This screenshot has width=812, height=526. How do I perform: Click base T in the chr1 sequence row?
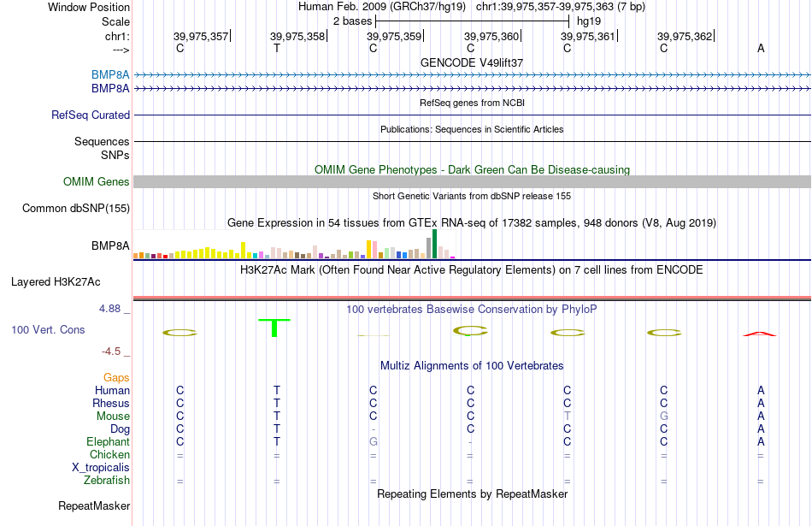click(277, 48)
